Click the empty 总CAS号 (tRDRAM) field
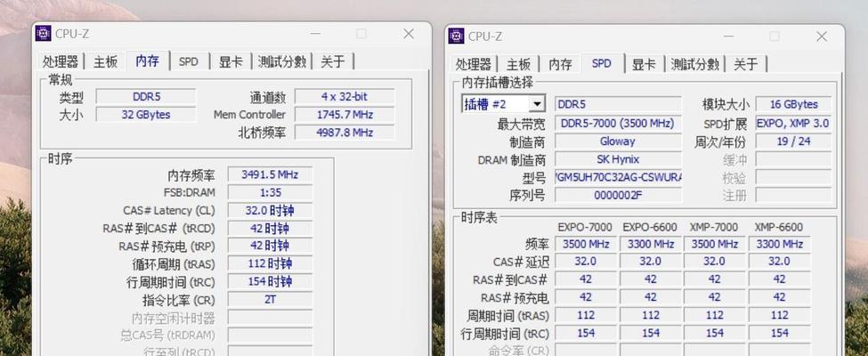 pos(270,335)
